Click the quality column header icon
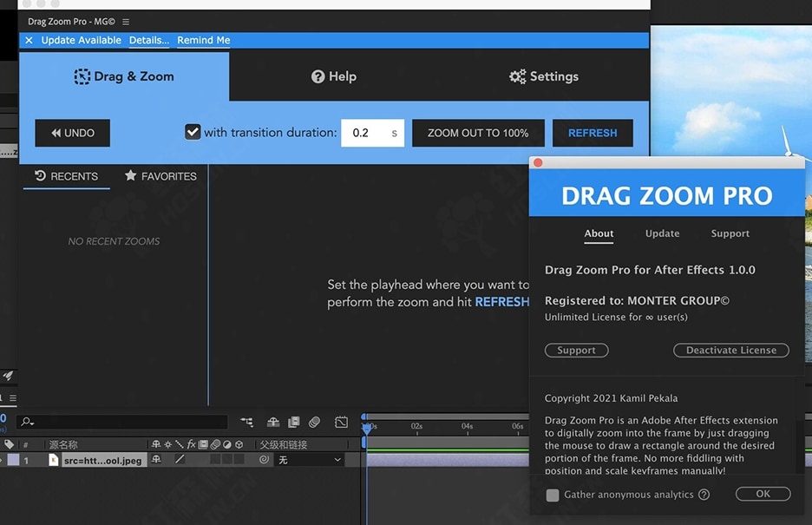 click(x=180, y=444)
